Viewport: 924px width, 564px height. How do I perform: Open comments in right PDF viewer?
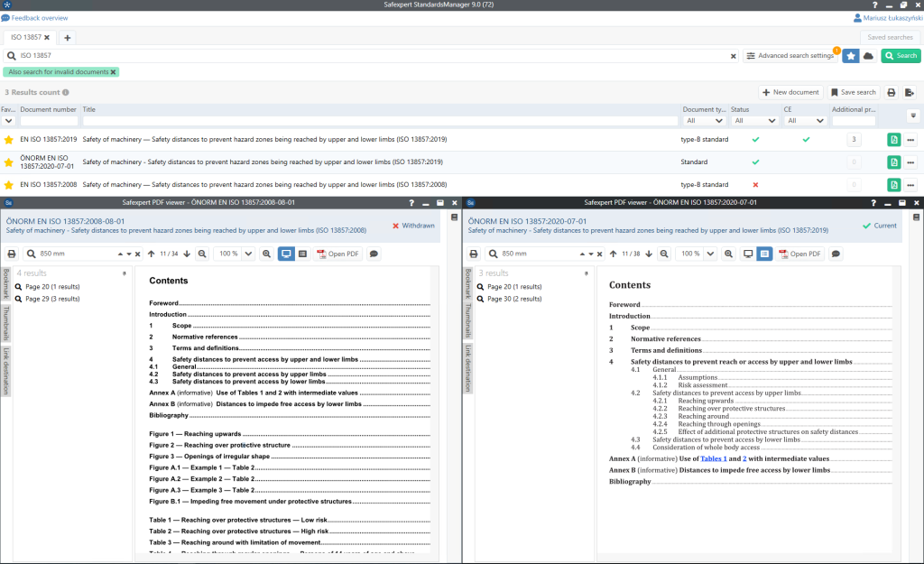pyautogui.click(x=836, y=254)
